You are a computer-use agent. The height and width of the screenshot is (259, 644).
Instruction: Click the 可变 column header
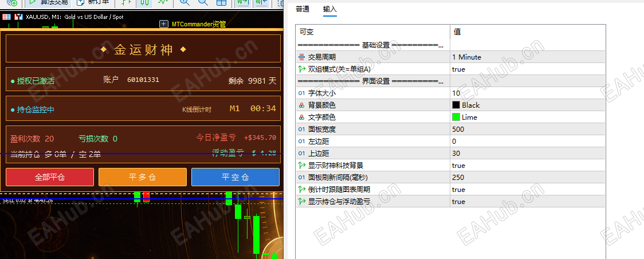(x=373, y=32)
